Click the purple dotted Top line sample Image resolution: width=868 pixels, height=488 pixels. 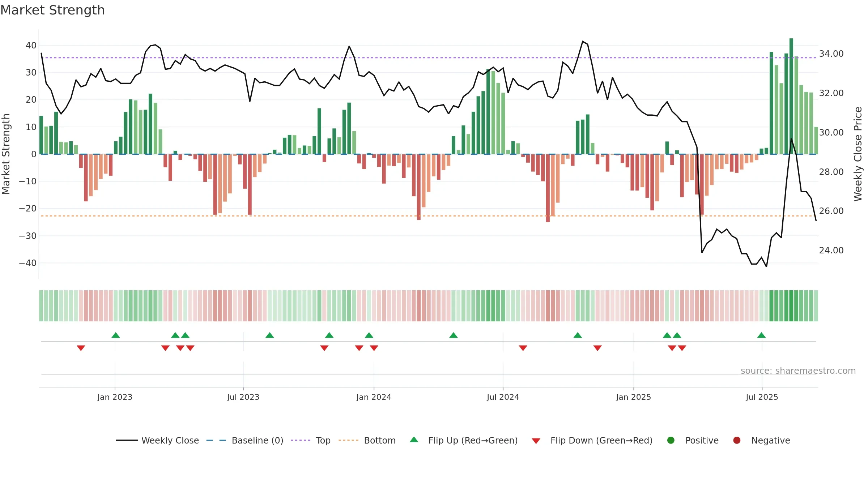point(301,440)
